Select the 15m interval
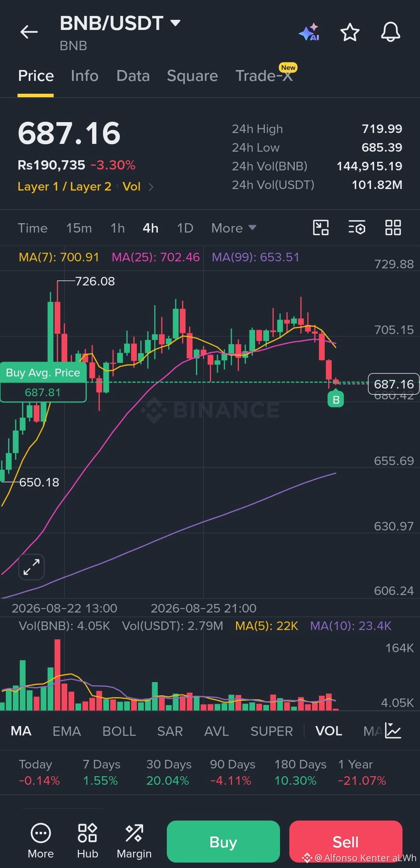 click(79, 228)
